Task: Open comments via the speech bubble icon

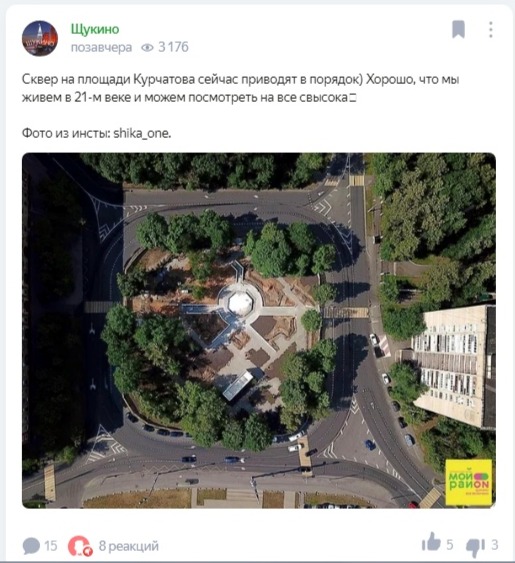Action: point(31,546)
